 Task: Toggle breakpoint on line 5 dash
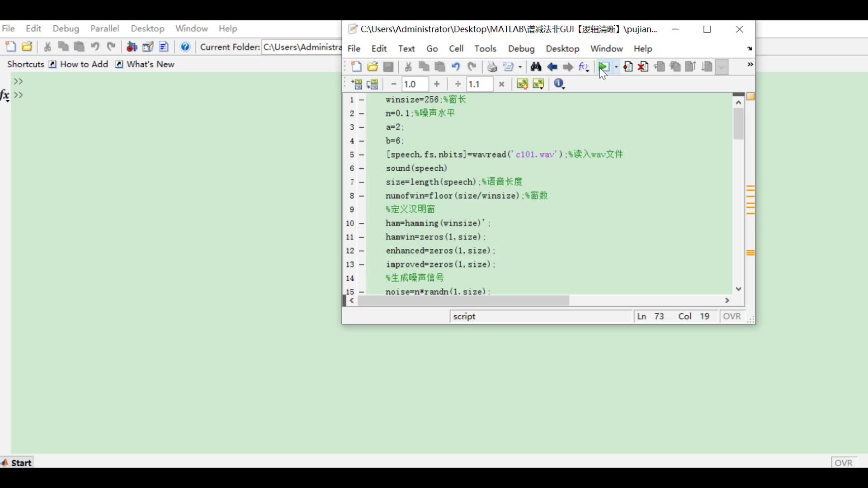[x=362, y=155]
